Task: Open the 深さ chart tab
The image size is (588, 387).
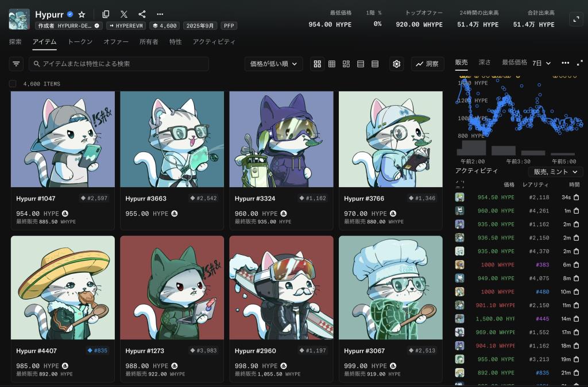Action: click(x=485, y=62)
